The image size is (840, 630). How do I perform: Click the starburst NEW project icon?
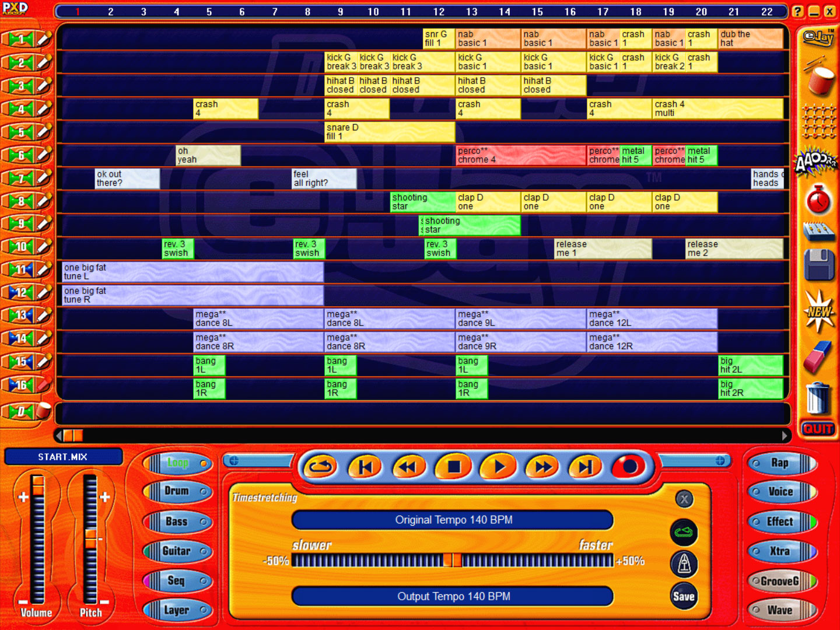click(818, 311)
